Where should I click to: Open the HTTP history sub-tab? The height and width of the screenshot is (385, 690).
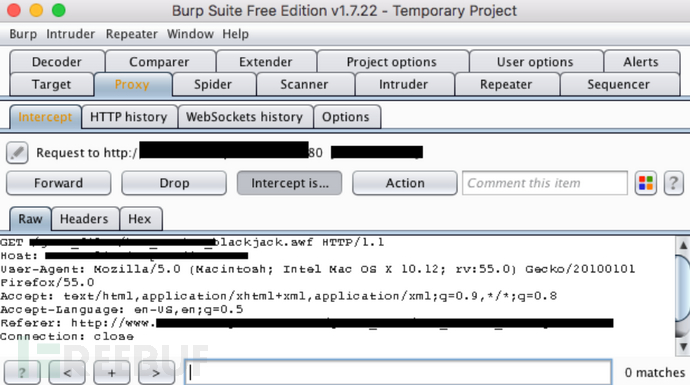[x=129, y=117]
